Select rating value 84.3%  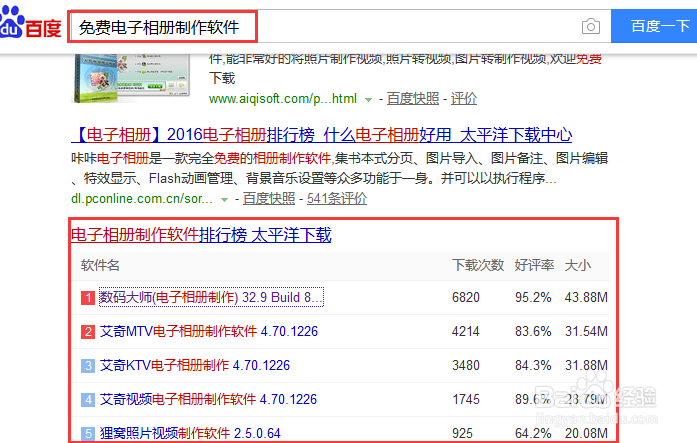pos(533,365)
